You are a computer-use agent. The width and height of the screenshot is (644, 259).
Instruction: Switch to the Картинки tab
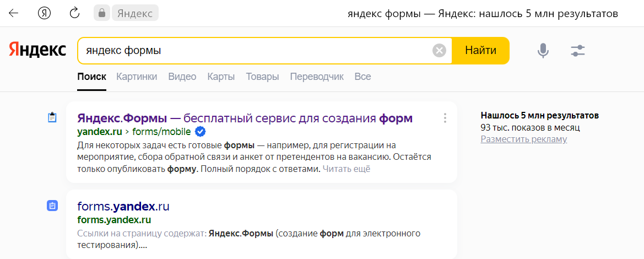point(137,77)
